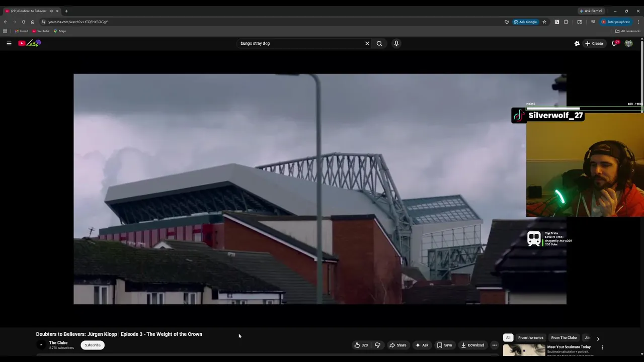Click the address bar URL
Viewport: 644px width, 362px height.
(78, 22)
